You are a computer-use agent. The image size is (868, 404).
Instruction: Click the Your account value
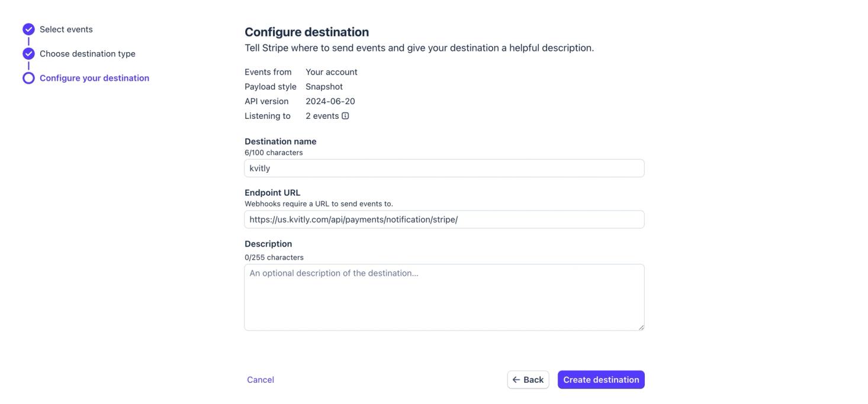pos(331,72)
